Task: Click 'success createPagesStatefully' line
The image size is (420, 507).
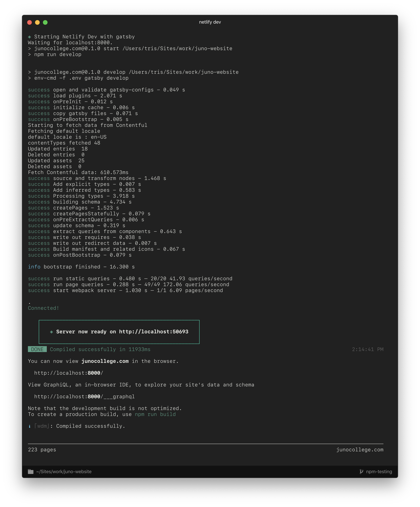Action: coord(89,214)
